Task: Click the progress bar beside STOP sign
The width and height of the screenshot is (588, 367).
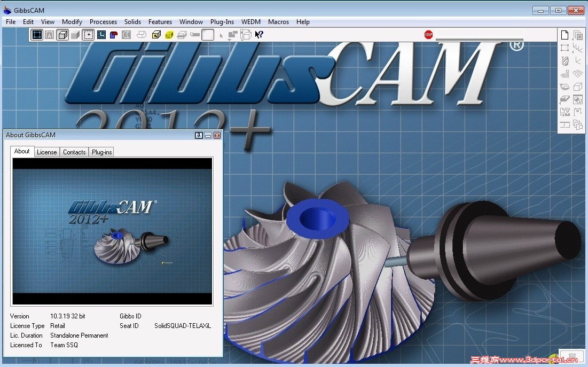Action: (x=479, y=35)
